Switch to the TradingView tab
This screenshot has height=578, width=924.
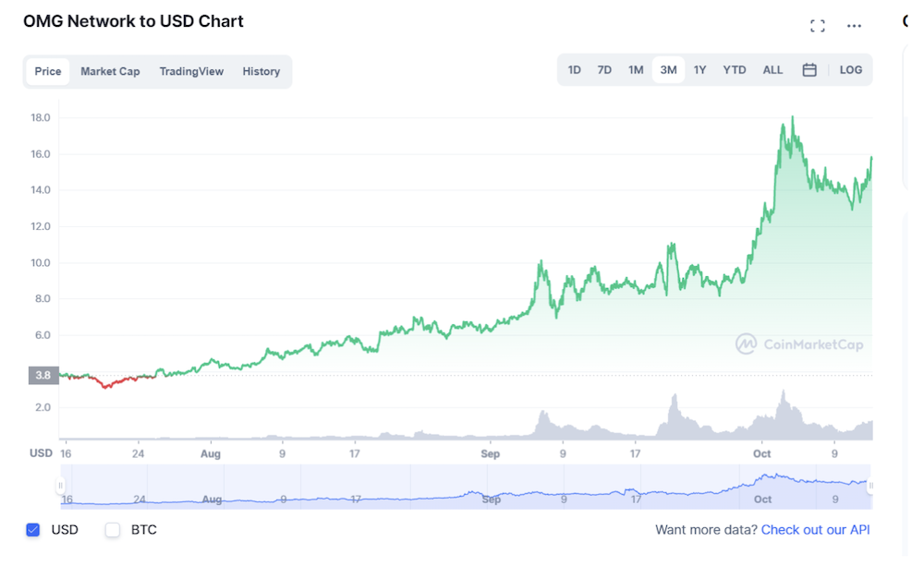[x=191, y=71]
